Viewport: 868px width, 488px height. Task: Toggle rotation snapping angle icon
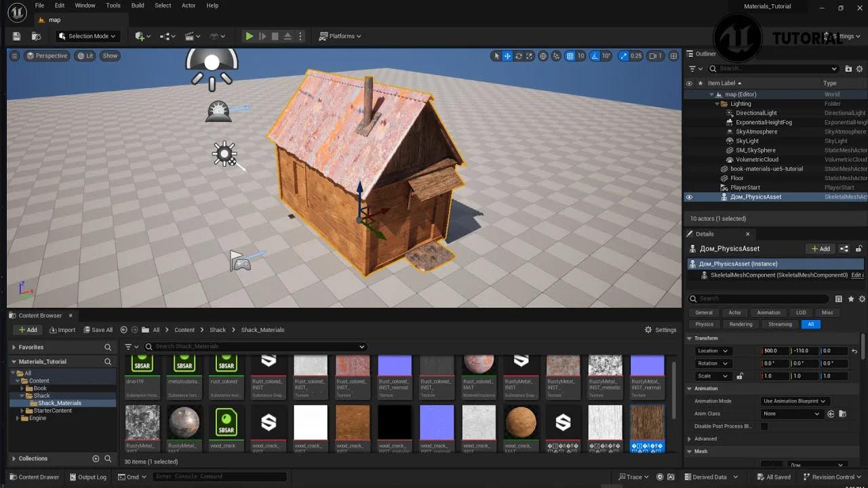click(x=594, y=56)
